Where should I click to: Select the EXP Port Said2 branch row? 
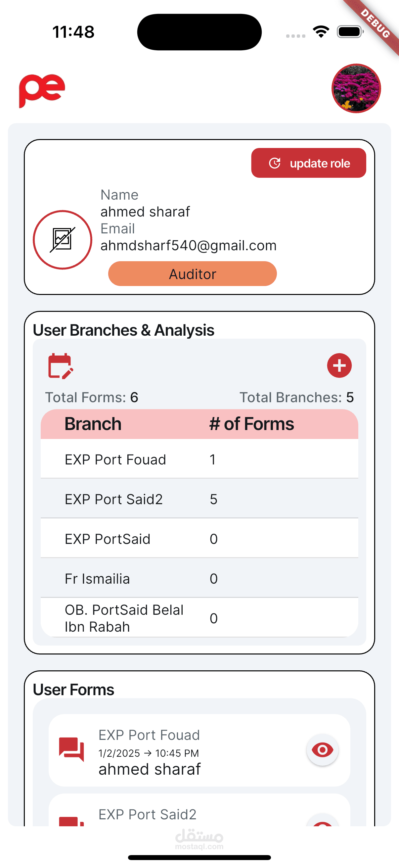pyautogui.click(x=199, y=499)
